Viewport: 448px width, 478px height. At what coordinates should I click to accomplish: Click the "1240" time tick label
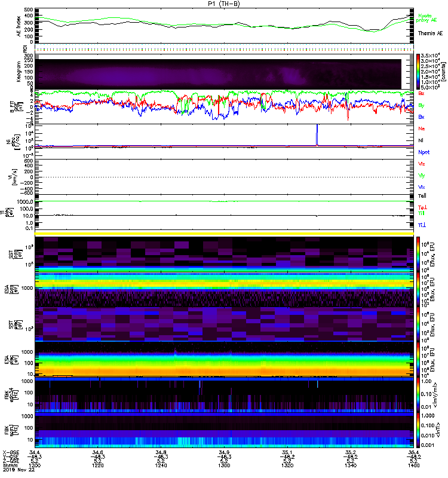pyautogui.click(x=161, y=465)
